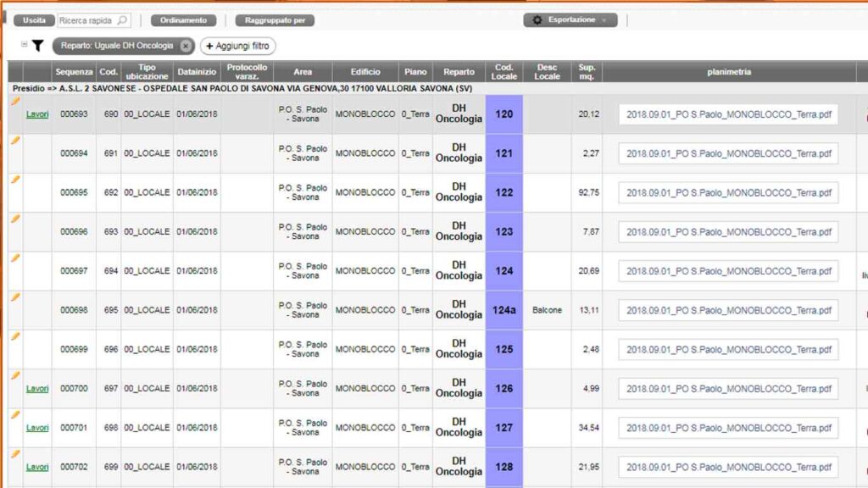Click the magnifier icon in Ricerca rapida
The width and height of the screenshot is (868, 488).
coord(121,20)
